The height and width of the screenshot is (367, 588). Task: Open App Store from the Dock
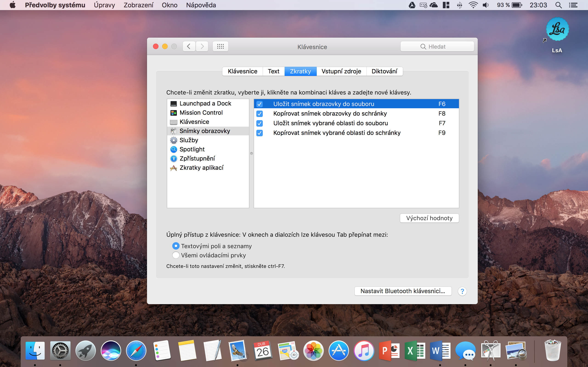(x=339, y=350)
